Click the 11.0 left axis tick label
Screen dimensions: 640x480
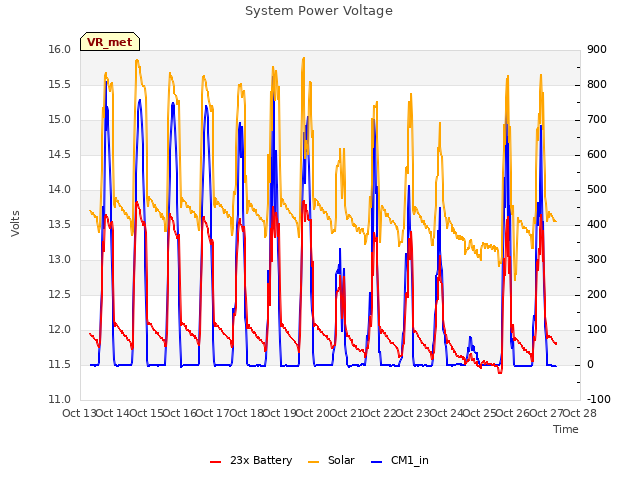click(60, 400)
